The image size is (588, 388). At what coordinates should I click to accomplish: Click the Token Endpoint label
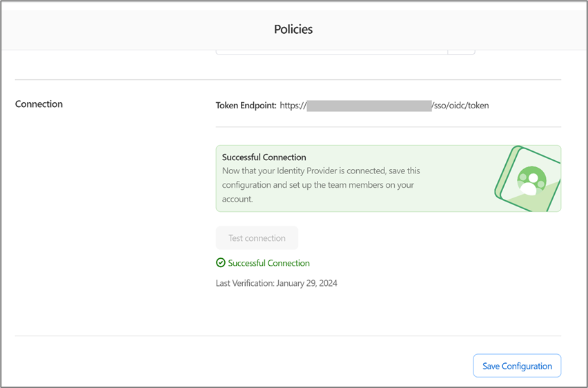[x=246, y=106]
